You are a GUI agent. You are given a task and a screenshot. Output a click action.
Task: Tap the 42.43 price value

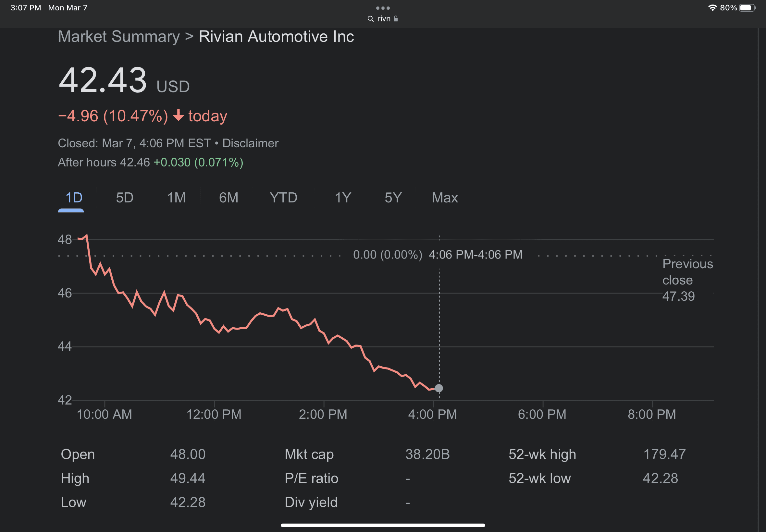(102, 80)
